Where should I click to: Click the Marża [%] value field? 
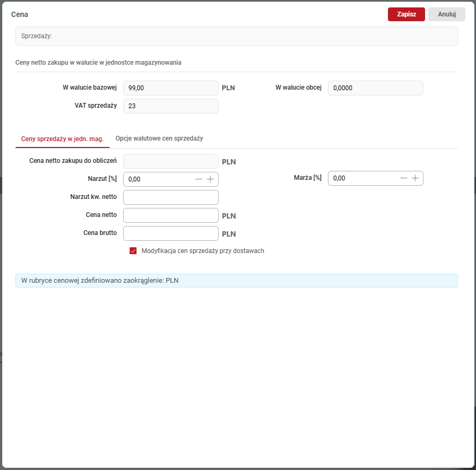363,178
